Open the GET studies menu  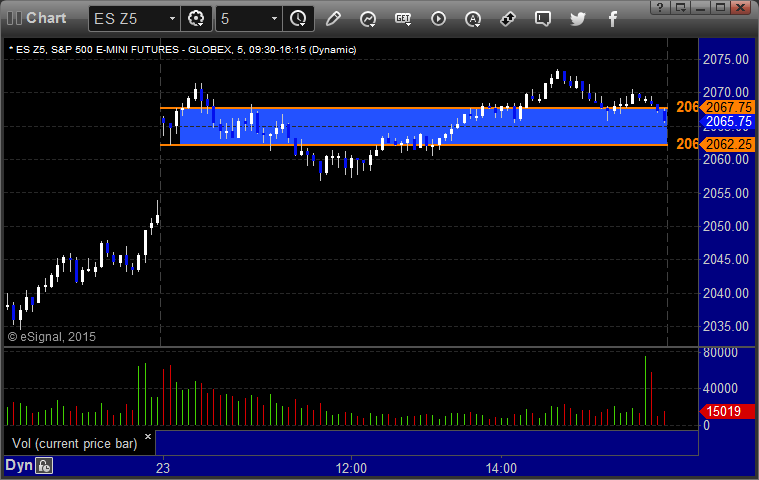(x=403, y=19)
